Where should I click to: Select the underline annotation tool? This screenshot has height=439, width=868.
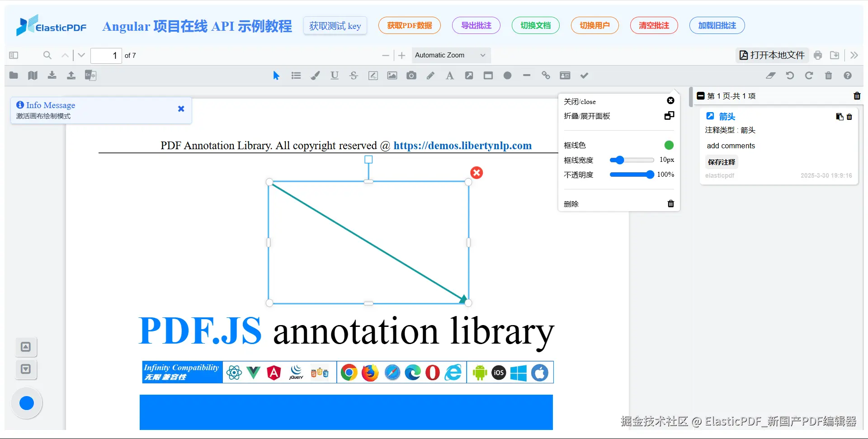click(x=334, y=76)
